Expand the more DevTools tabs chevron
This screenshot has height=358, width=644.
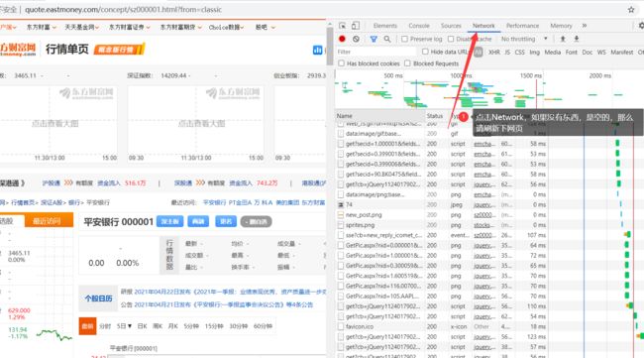coord(585,26)
